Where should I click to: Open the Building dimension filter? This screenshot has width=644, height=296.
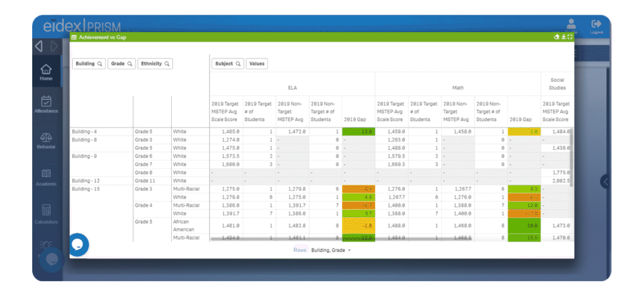[x=89, y=64]
